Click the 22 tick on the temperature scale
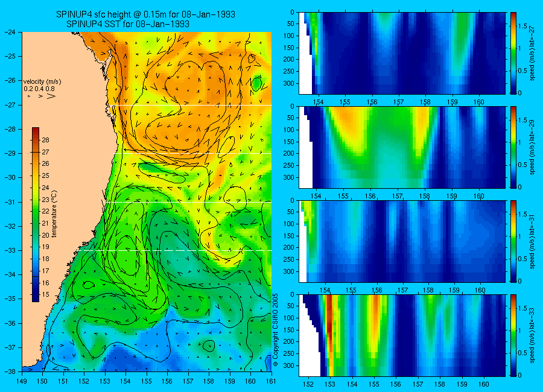This screenshot has height=392, width=543. (46, 211)
